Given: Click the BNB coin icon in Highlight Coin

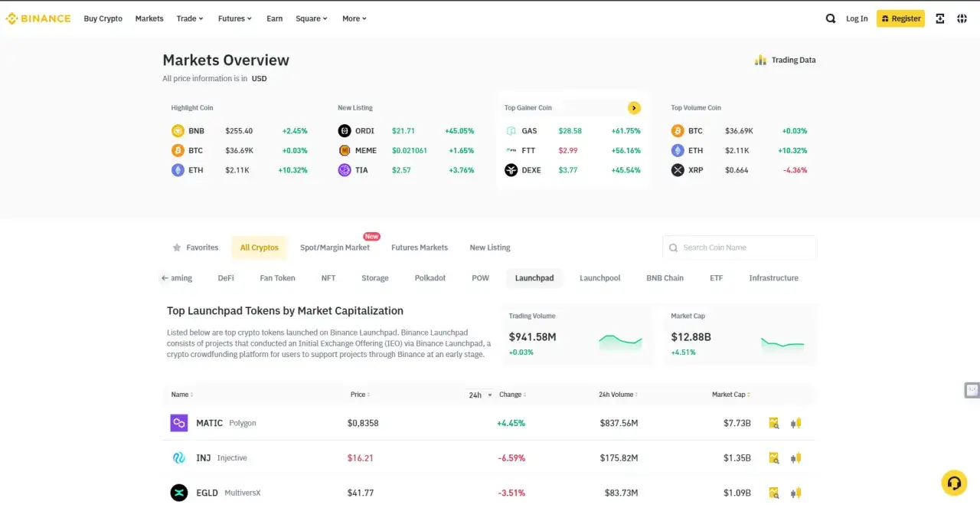Looking at the screenshot, I should 178,131.
